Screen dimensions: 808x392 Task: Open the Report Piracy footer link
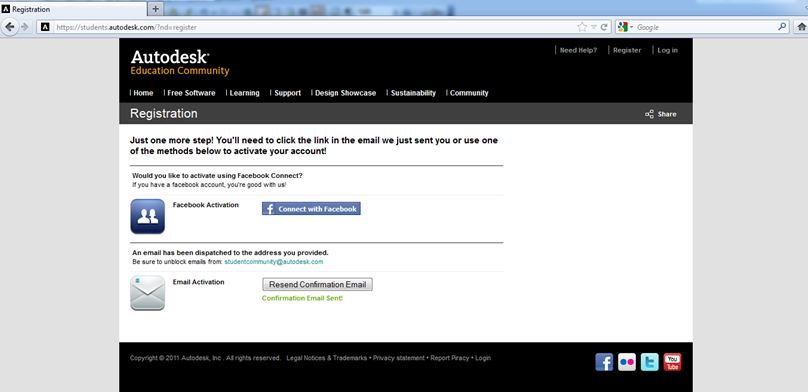(450, 357)
